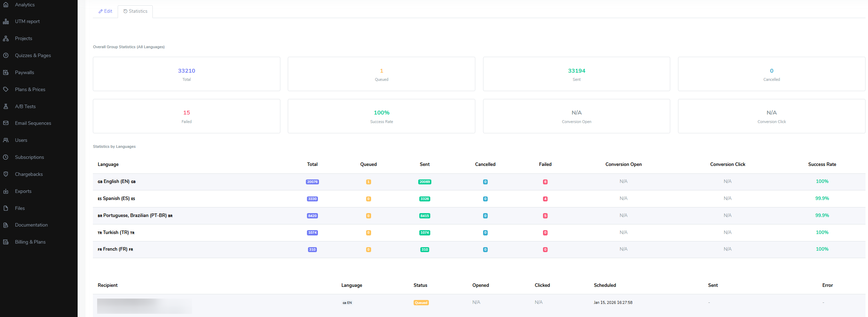Switch to the Edit tab
This screenshot has height=317, width=868.
[x=105, y=11]
